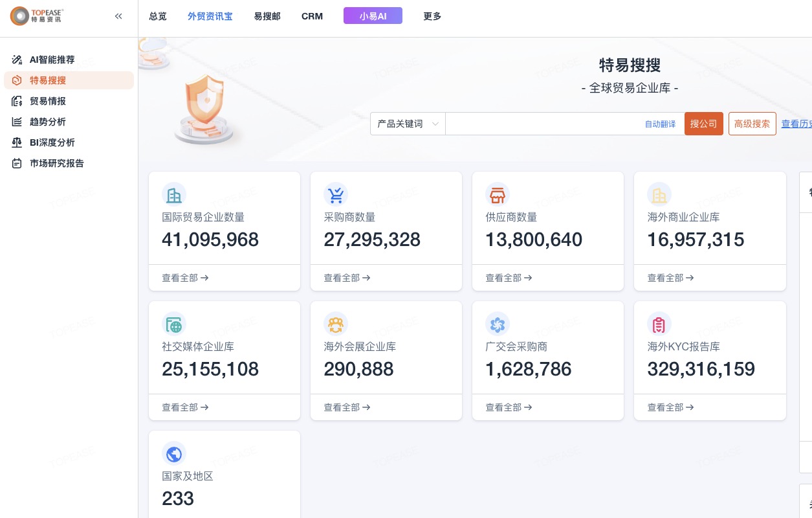812x518 pixels.
Task: Open the CRM tab
Action: click(x=312, y=16)
